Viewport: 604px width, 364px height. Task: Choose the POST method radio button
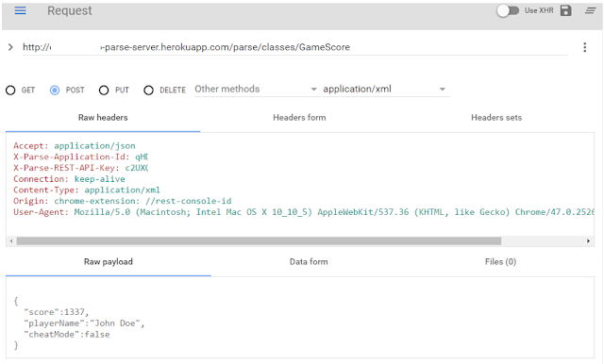pyautogui.click(x=55, y=91)
